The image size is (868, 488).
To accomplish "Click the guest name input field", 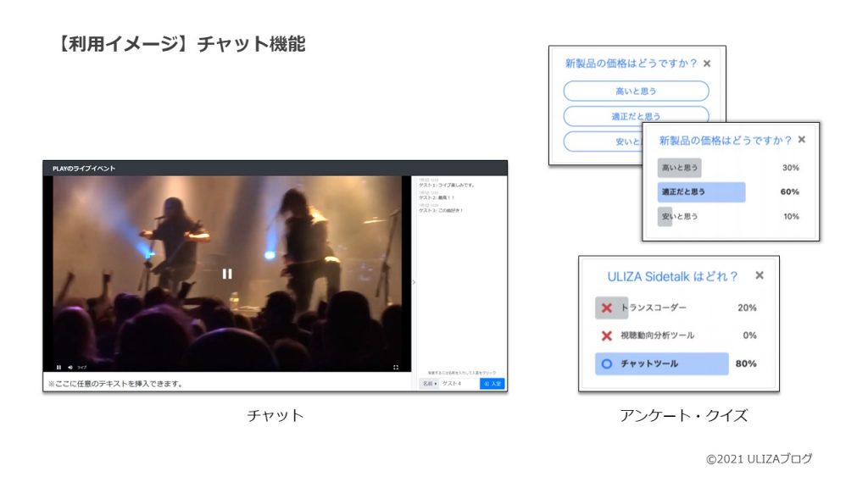I will tap(459, 384).
